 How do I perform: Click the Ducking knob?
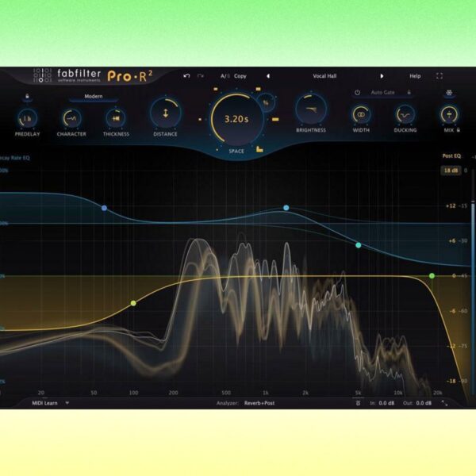click(405, 115)
